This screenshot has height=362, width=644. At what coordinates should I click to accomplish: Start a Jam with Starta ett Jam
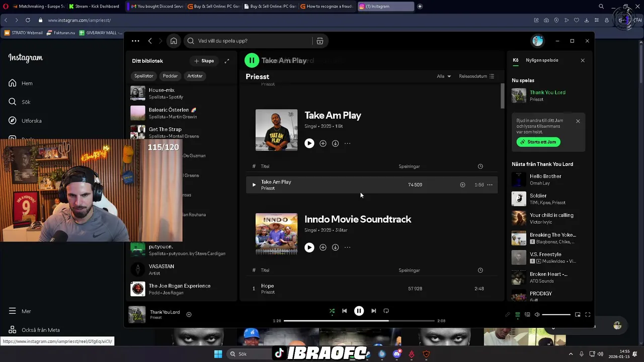point(538,142)
